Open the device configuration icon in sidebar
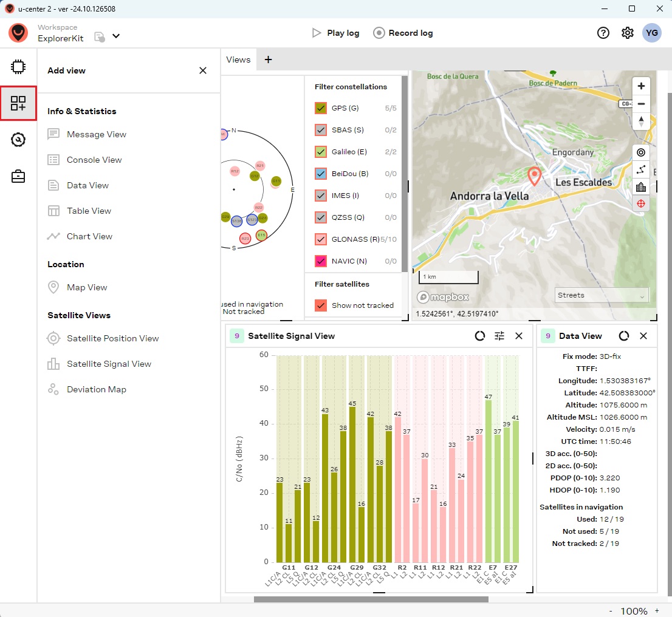 tap(18, 140)
